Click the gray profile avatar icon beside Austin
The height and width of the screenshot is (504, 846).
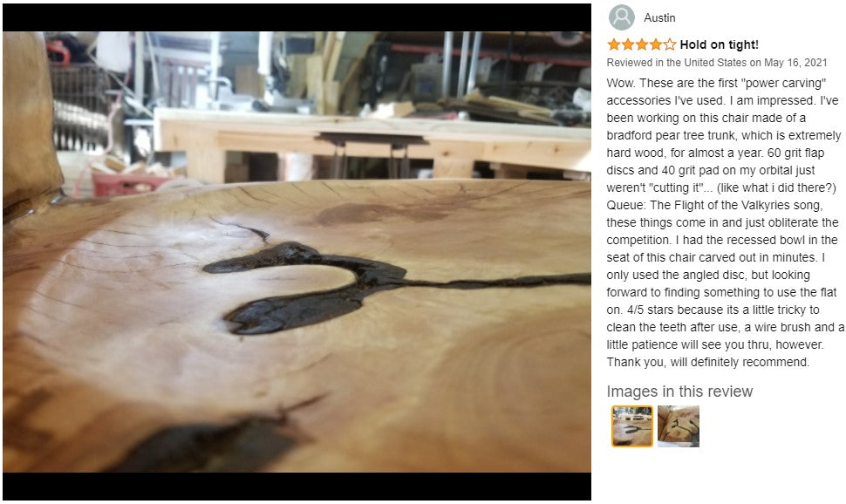point(622,17)
